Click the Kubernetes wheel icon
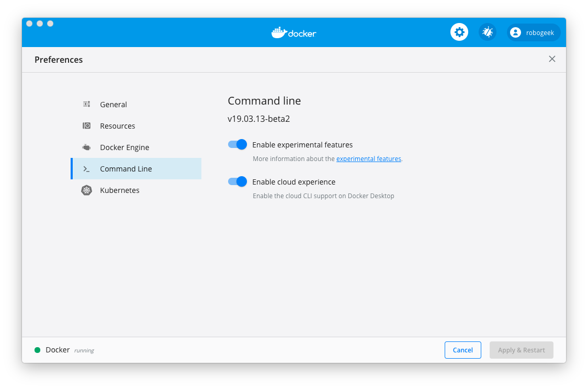 pyautogui.click(x=87, y=190)
